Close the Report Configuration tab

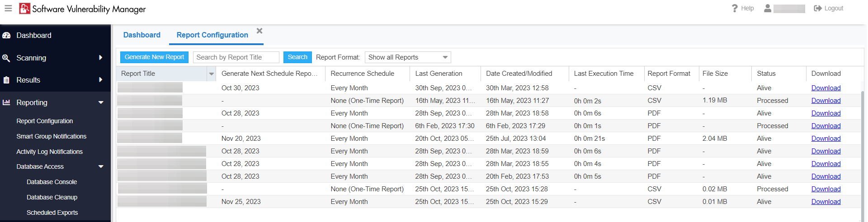click(x=259, y=31)
